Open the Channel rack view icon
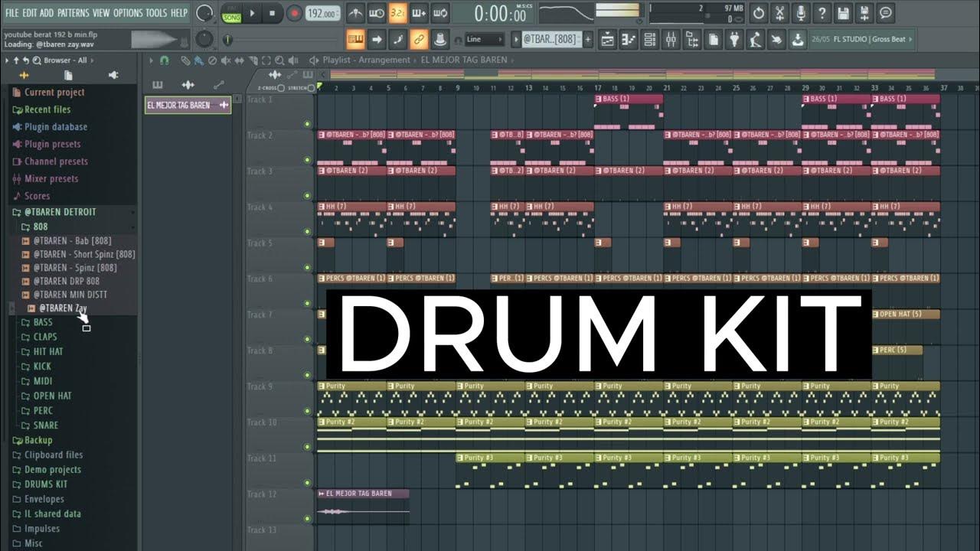The height and width of the screenshot is (551, 980). tap(650, 39)
